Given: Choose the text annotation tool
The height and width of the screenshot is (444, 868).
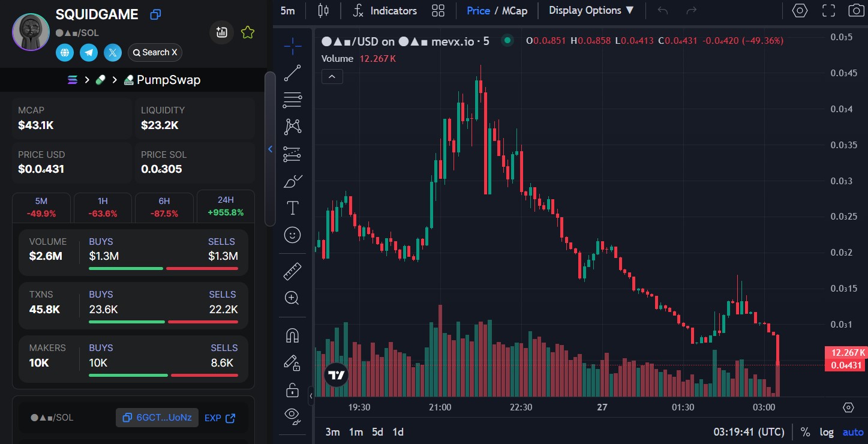Looking at the screenshot, I should tap(292, 208).
